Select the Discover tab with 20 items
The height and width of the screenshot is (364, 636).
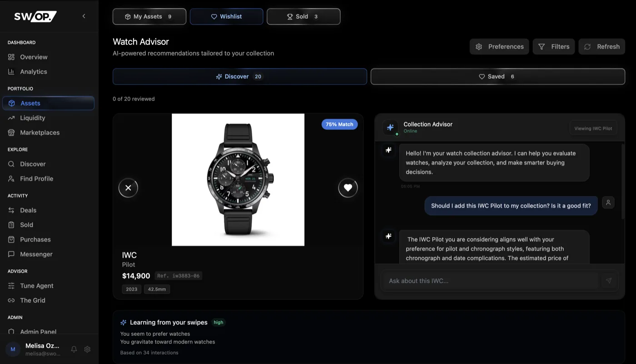coord(240,77)
